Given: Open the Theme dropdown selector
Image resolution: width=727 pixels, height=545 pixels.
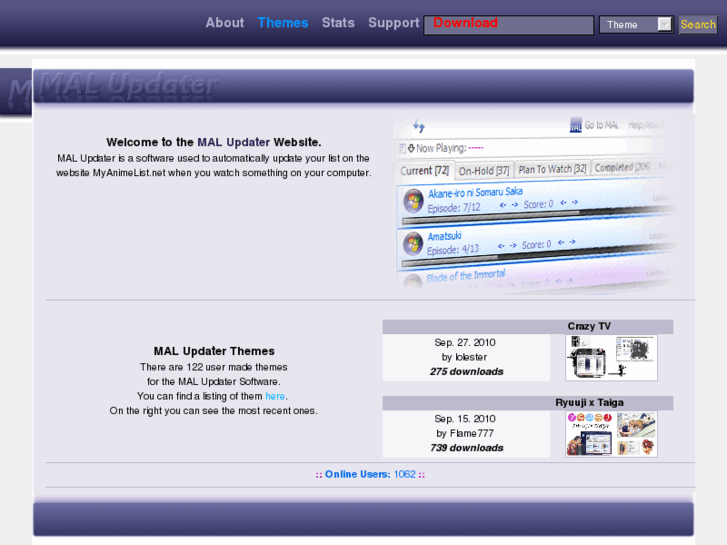Looking at the screenshot, I should [x=636, y=25].
